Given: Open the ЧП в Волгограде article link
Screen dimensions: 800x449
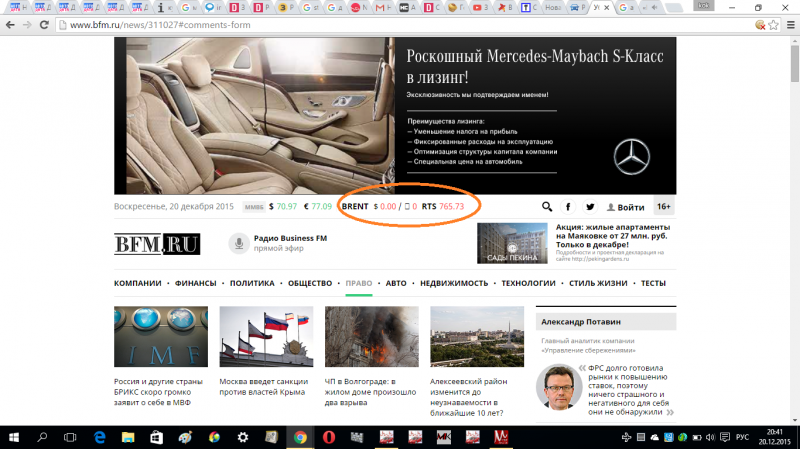Looking at the screenshot, I should pos(370,387).
